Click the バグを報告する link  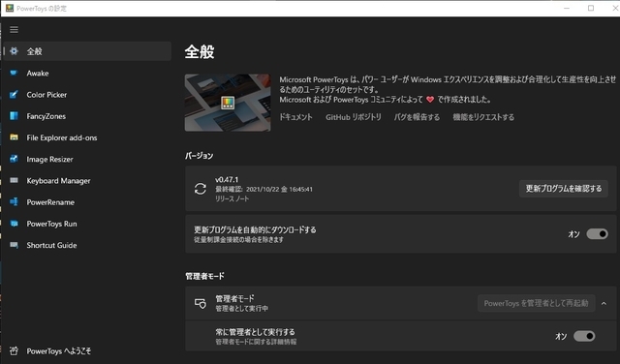point(417,117)
